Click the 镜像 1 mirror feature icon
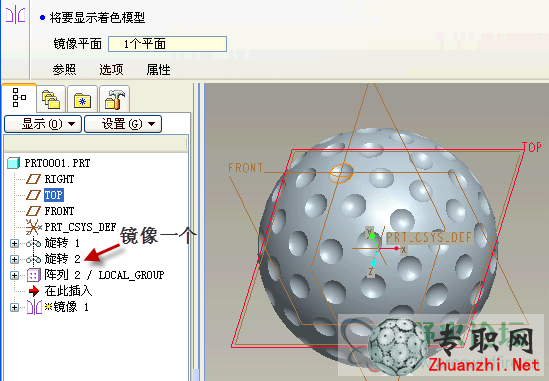Image resolution: width=549 pixels, height=381 pixels. pos(34,307)
